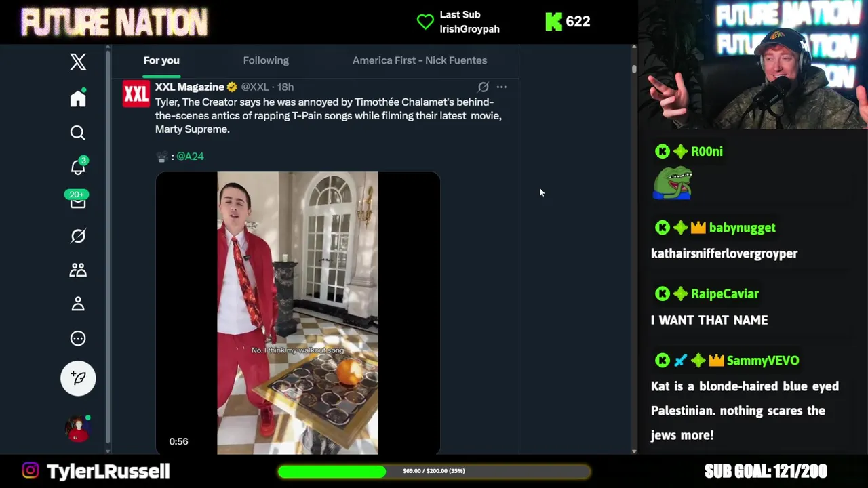
Task: Open the post's three-dot more menu
Action: (501, 87)
